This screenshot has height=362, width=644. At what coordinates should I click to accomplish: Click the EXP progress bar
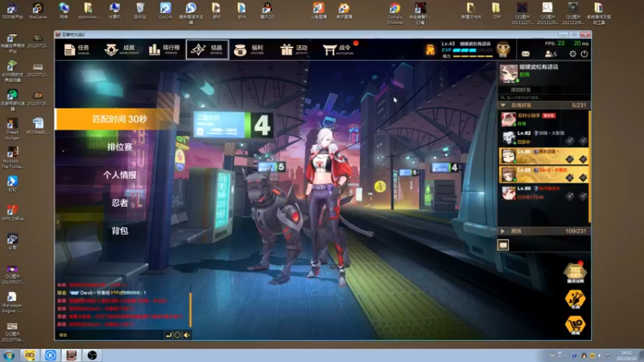tap(473, 51)
